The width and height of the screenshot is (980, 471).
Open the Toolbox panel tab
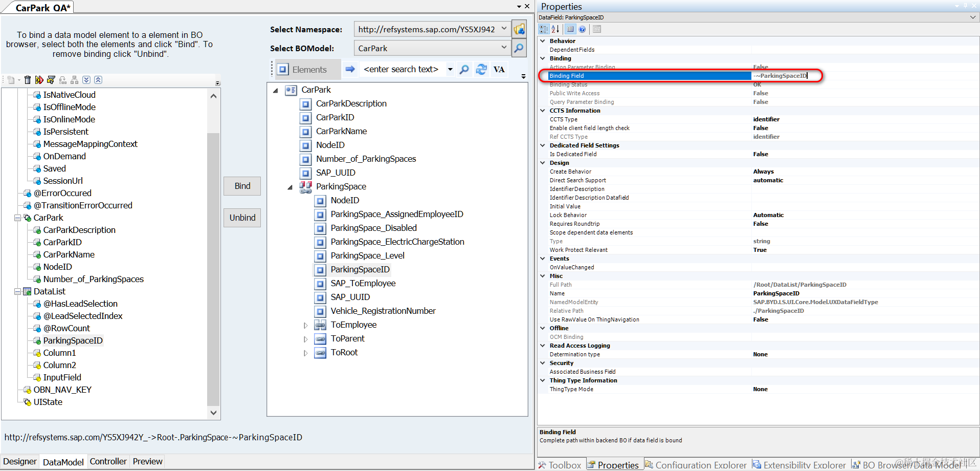[x=560, y=465]
